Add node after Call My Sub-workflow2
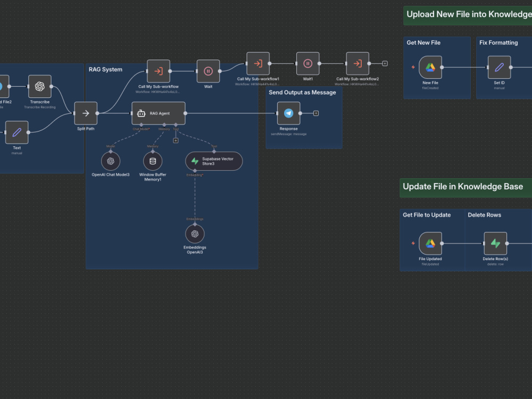 pos(385,63)
